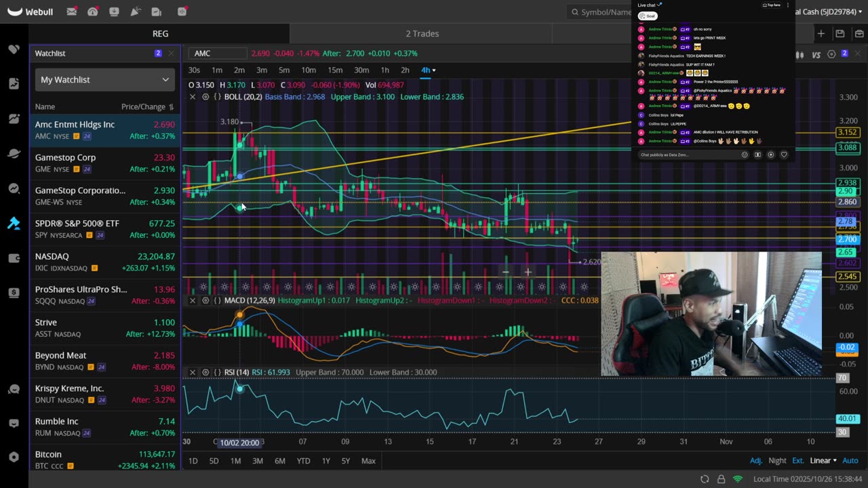Click the green wifi connection icon

(x=738, y=479)
